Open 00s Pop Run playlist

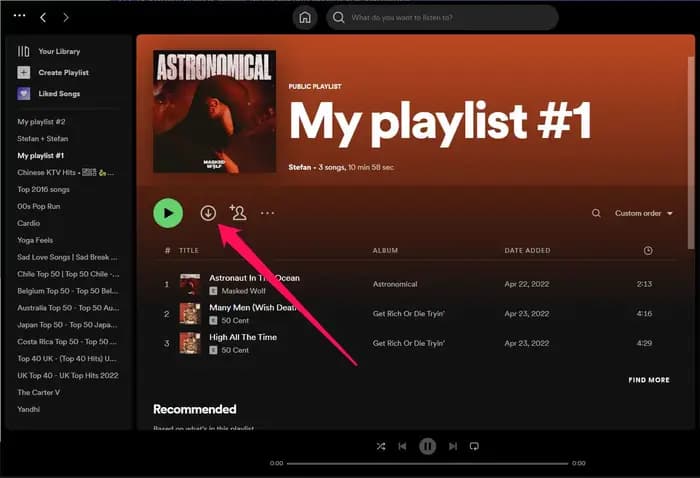pyautogui.click(x=38, y=207)
